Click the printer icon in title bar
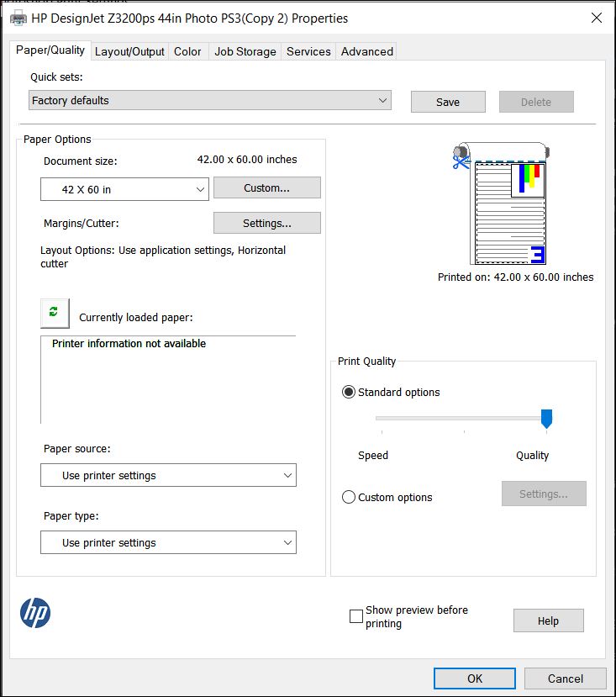The image size is (616, 697). [x=18, y=18]
